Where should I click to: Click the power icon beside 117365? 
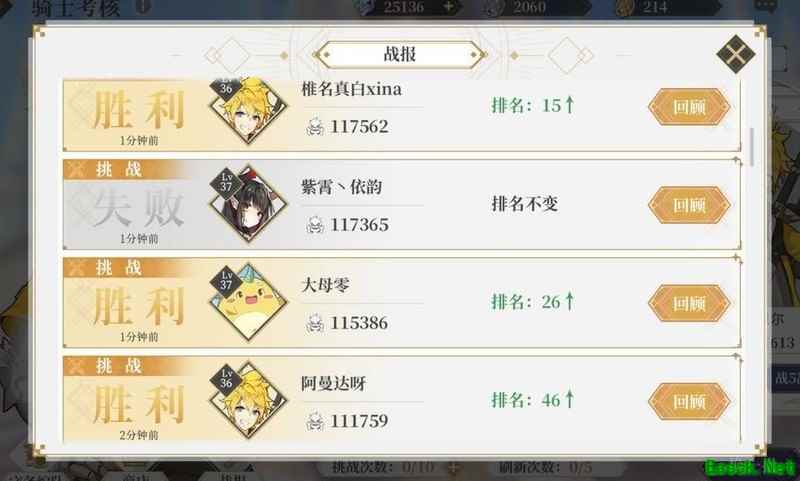[315, 224]
